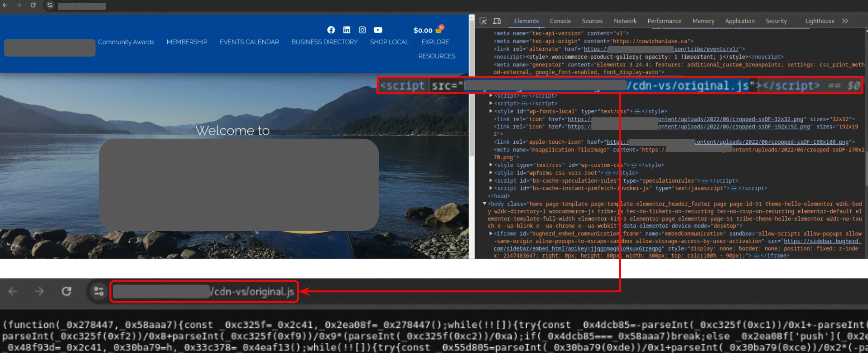Open the Network tab
Screen dimensions: 868x353
point(625,21)
